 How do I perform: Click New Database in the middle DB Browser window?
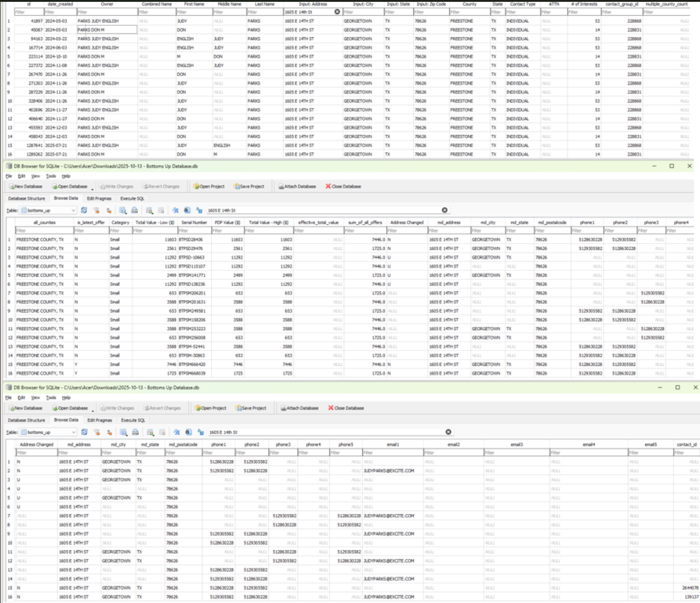[x=25, y=187]
